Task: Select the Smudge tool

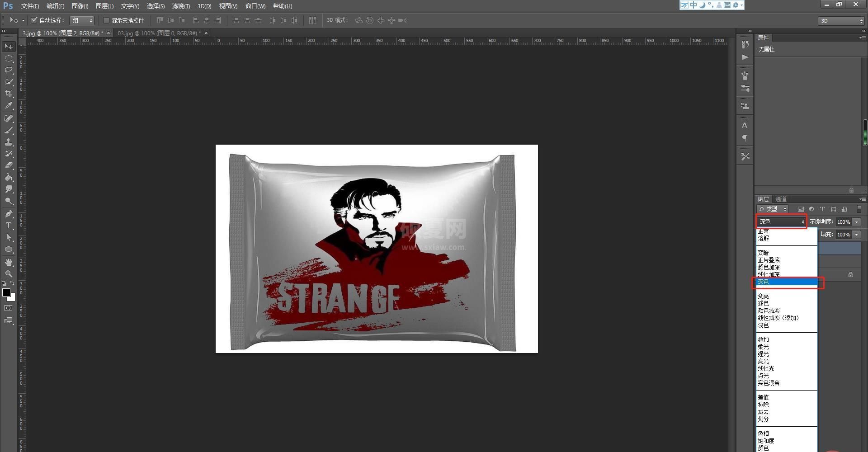Action: coord(9,189)
